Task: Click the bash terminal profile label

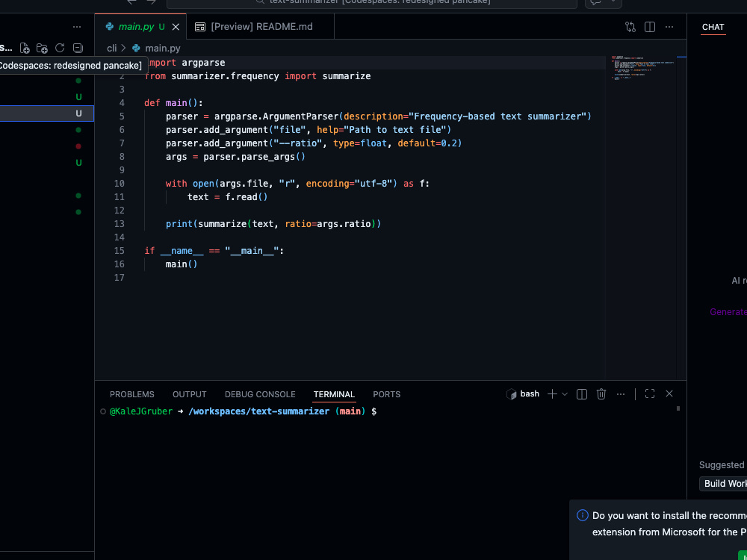Action: (x=530, y=393)
